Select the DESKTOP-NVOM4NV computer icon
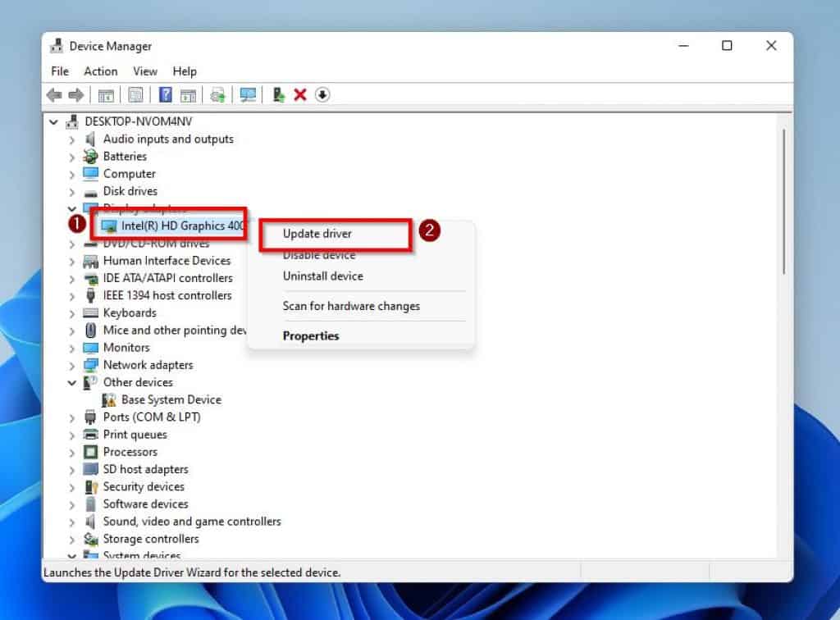Viewport: 840px width, 620px height. tap(72, 121)
